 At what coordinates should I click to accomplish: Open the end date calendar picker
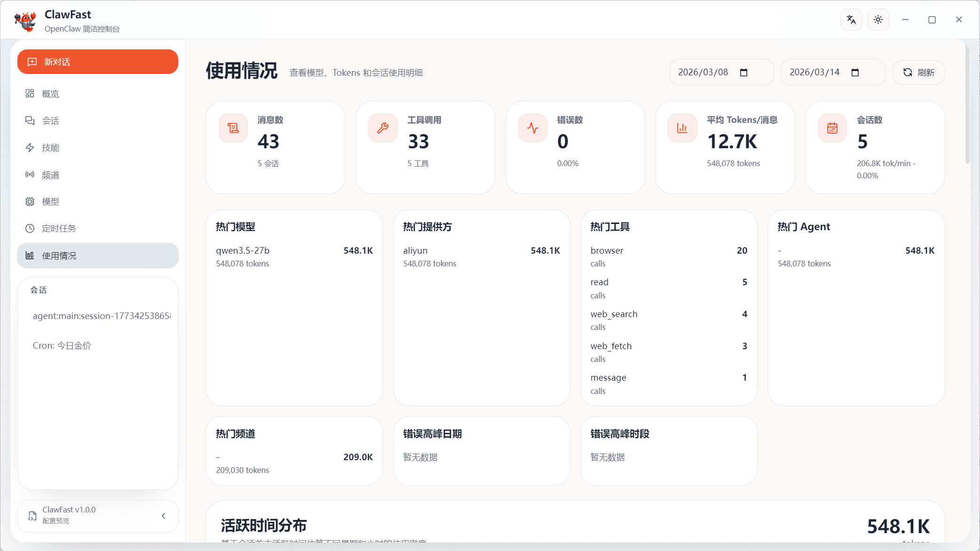point(855,72)
